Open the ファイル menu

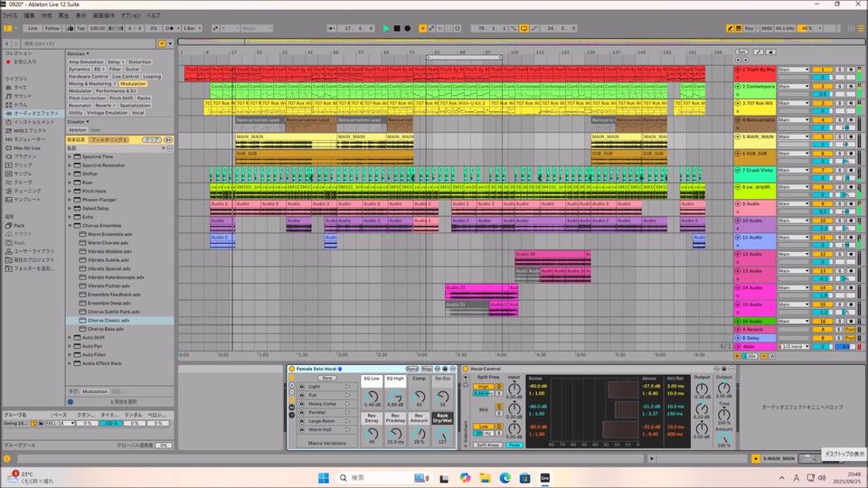point(9,15)
